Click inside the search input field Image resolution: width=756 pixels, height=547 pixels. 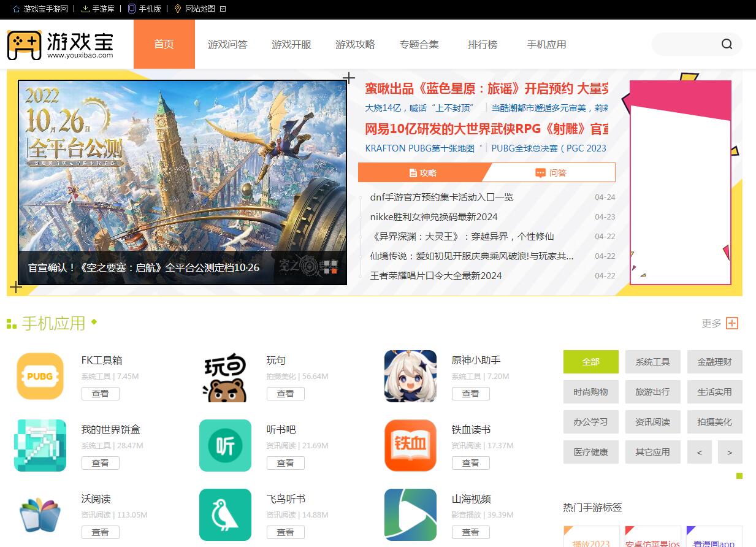pyautogui.click(x=687, y=44)
